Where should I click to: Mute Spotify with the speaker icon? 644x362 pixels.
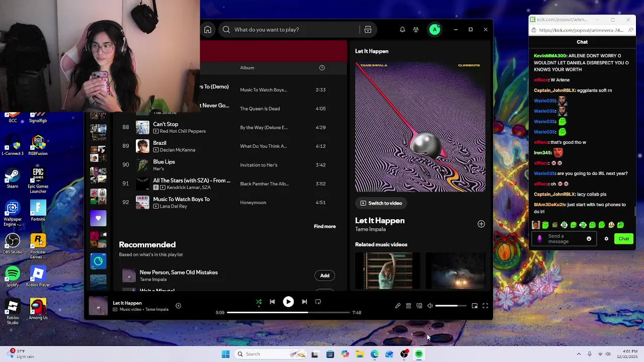click(430, 306)
